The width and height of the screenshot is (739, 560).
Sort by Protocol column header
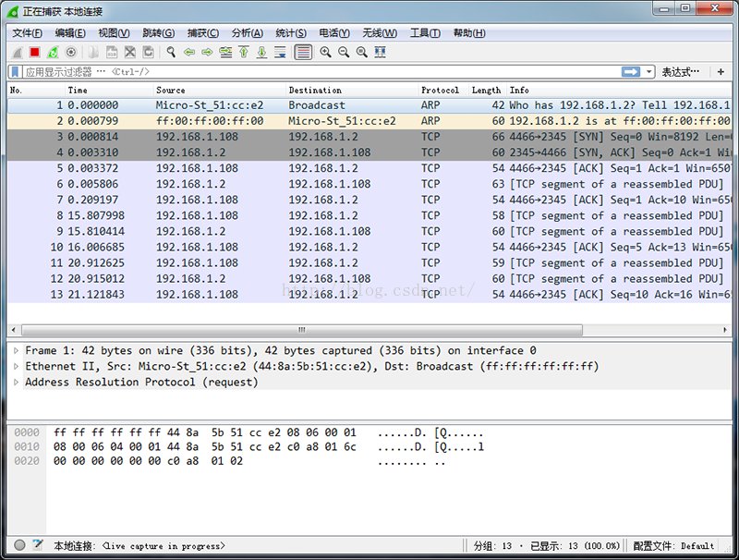(x=443, y=90)
